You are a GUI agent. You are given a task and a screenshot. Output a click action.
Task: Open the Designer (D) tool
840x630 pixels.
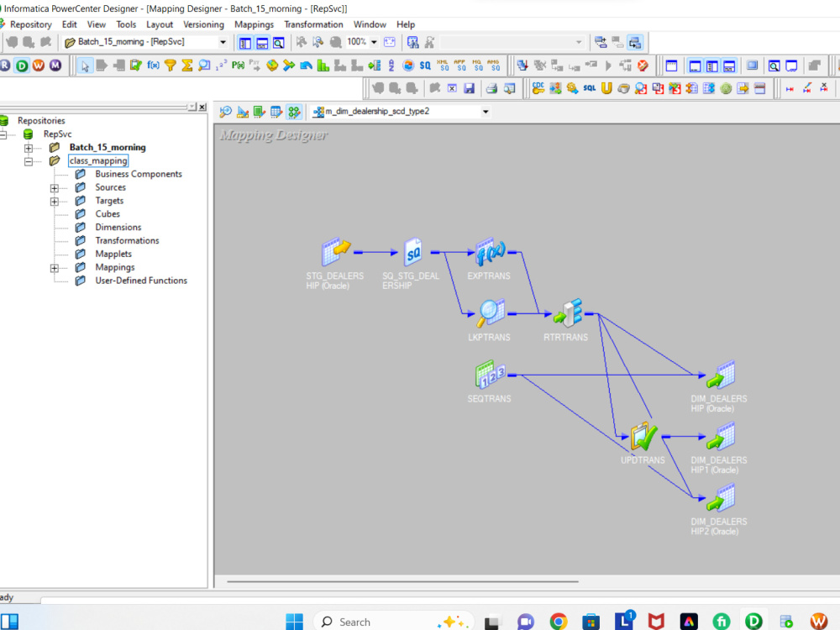(x=22, y=66)
